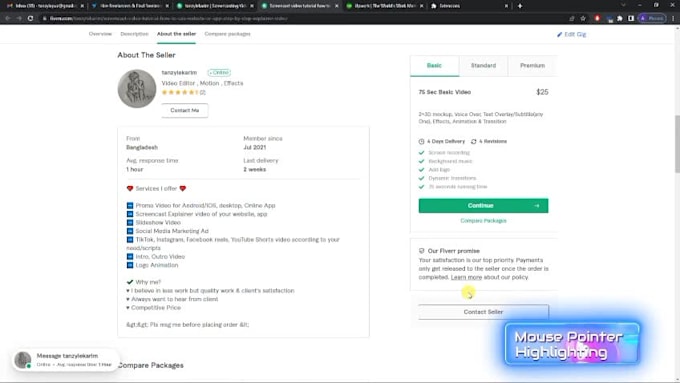The width and height of the screenshot is (680, 383).
Task: Select the About the seller section tab
Action: click(177, 34)
